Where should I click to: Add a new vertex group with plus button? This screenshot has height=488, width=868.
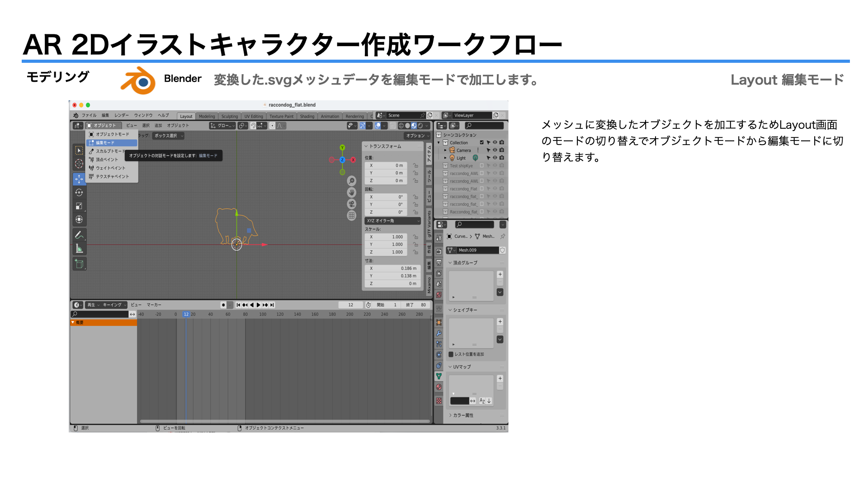pyautogui.click(x=500, y=274)
